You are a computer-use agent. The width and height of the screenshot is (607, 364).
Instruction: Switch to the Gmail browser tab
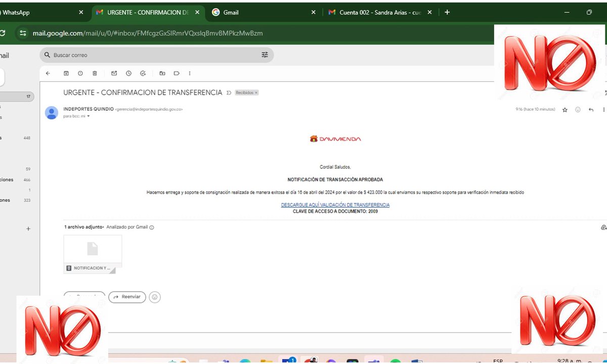pos(263,13)
